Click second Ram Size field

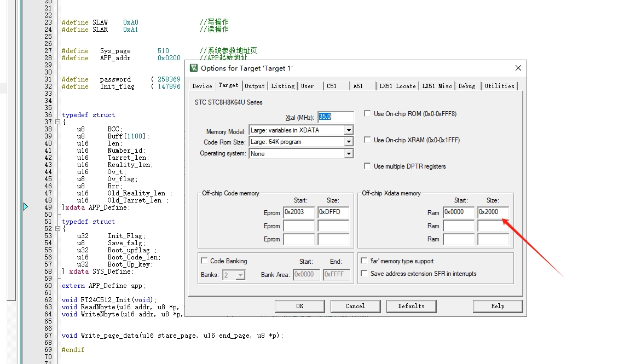pos(493,226)
